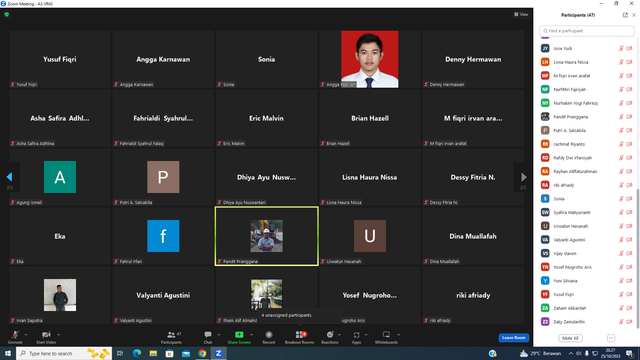Click the Leave Room button

[x=513, y=338]
